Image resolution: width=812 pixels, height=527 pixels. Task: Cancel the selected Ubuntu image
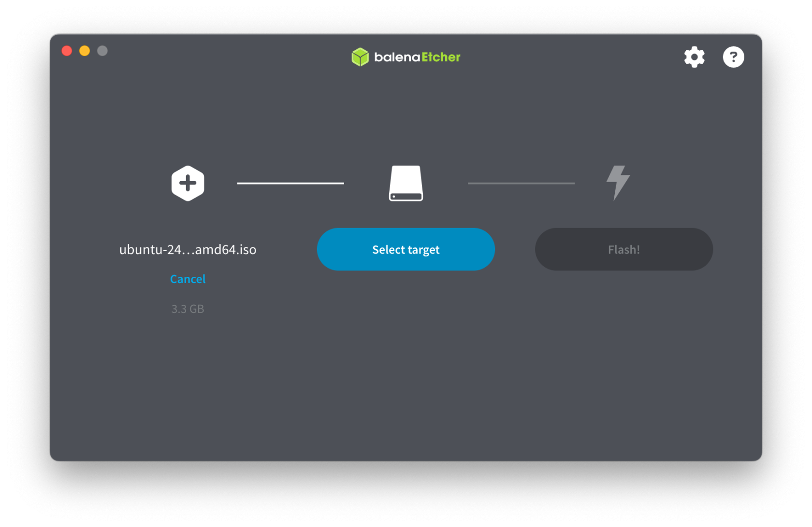188,279
